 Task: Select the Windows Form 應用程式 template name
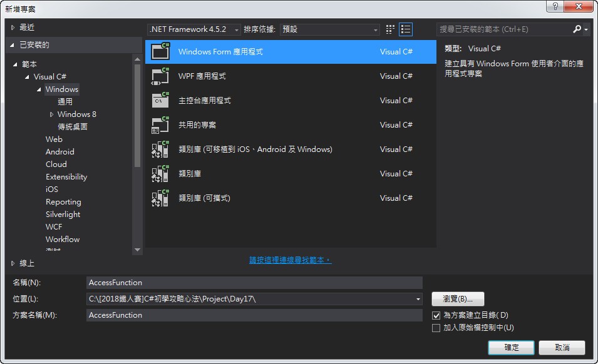pos(220,52)
